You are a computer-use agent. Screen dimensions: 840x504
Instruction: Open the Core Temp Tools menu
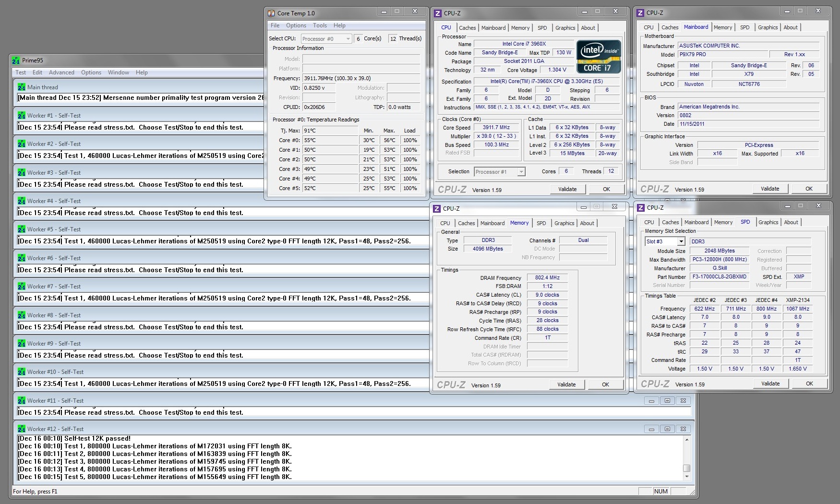click(320, 25)
